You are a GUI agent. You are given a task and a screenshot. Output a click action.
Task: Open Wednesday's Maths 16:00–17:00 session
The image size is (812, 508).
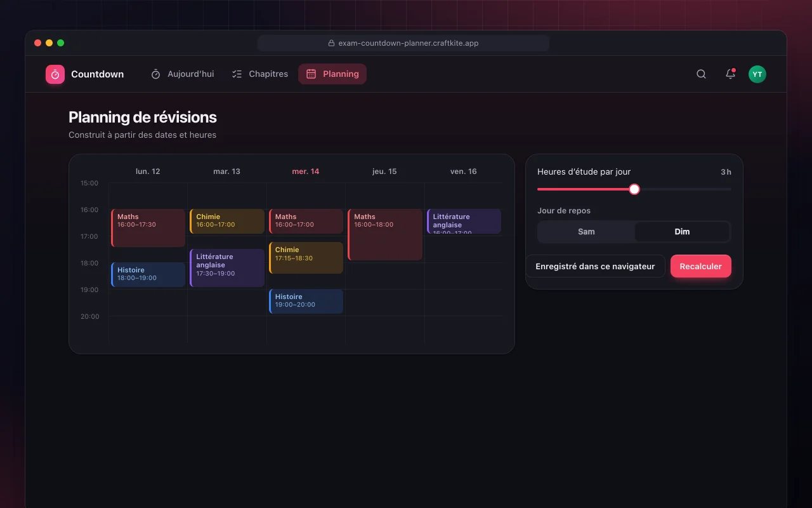[306, 222]
